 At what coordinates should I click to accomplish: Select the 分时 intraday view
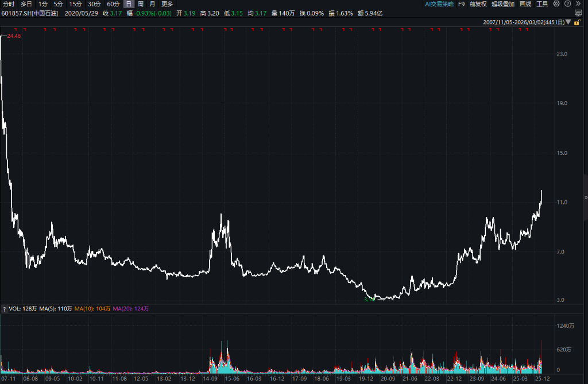click(9, 3)
